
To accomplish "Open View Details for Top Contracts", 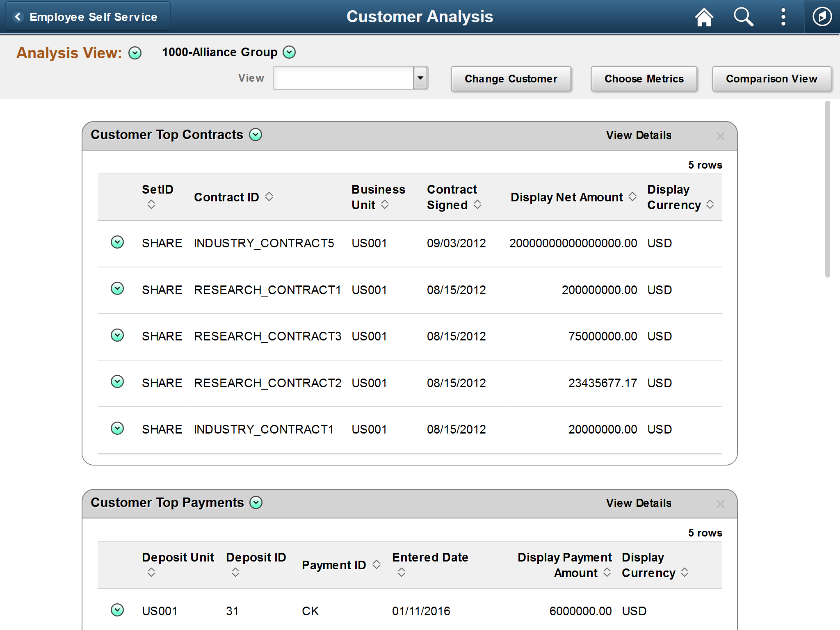I will tap(639, 135).
